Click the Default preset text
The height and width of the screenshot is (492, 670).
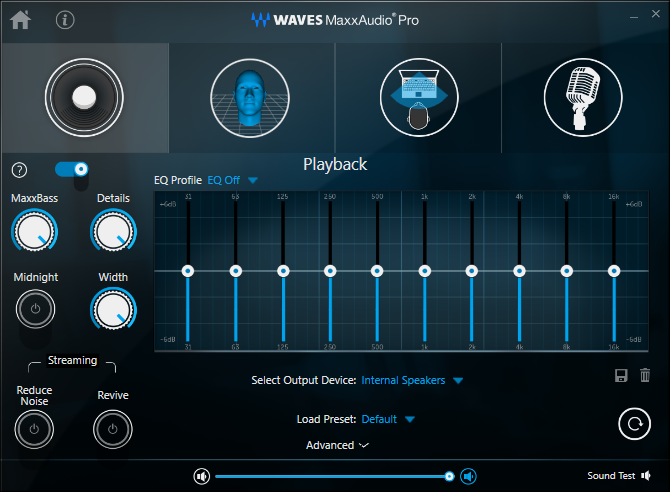click(379, 419)
